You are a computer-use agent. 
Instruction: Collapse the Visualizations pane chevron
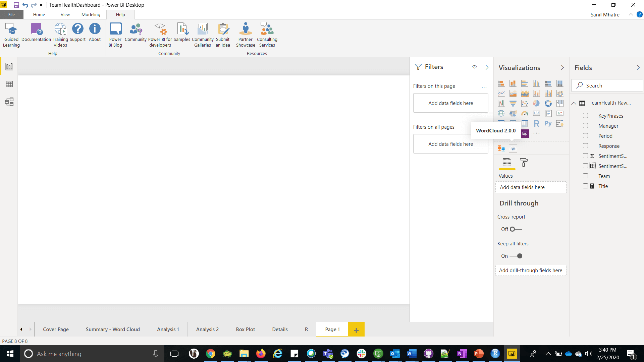click(x=562, y=68)
